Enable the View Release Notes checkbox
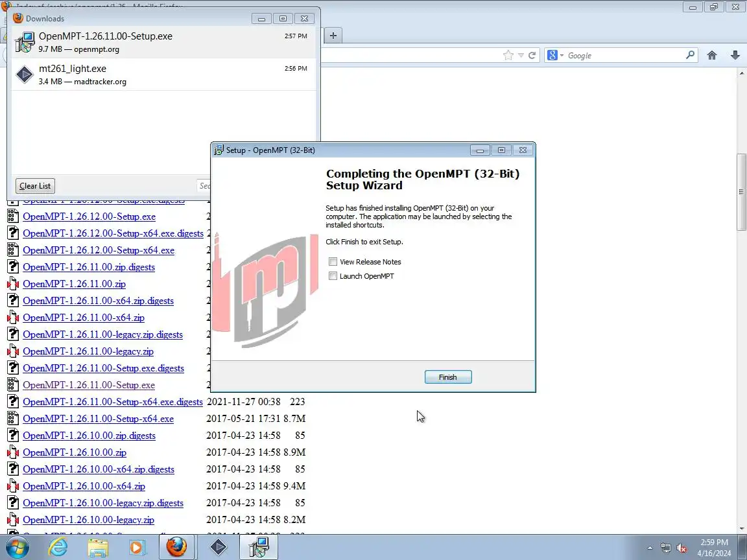The height and width of the screenshot is (560, 747). [333, 261]
